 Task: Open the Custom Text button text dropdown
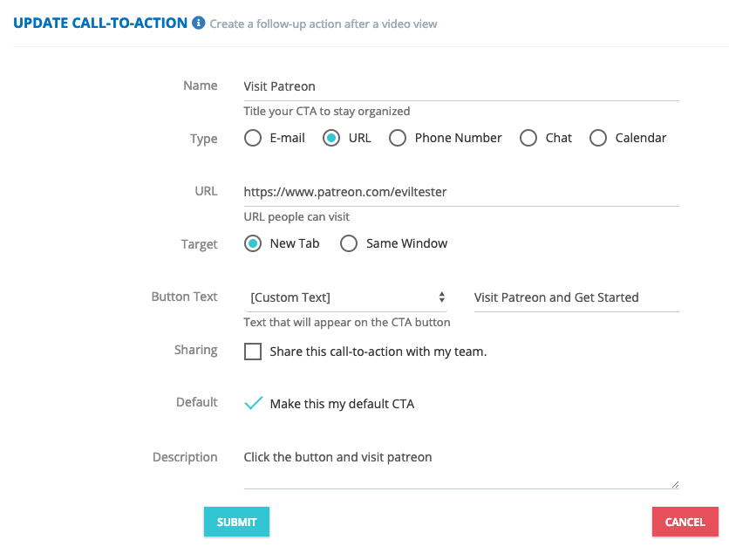click(x=345, y=297)
